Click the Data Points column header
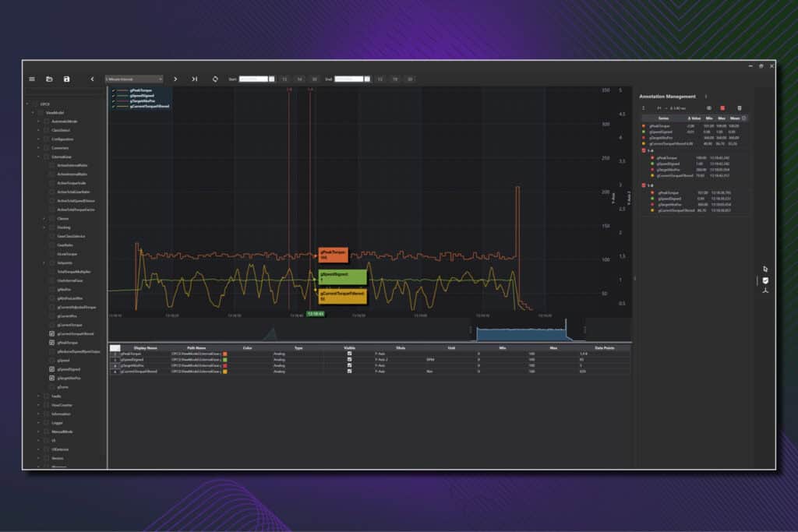This screenshot has height=532, width=798. 605,348
